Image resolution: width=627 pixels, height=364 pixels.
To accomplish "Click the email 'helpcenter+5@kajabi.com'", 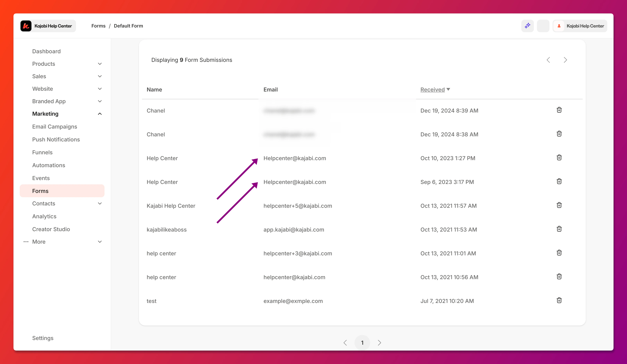I will tap(298, 206).
